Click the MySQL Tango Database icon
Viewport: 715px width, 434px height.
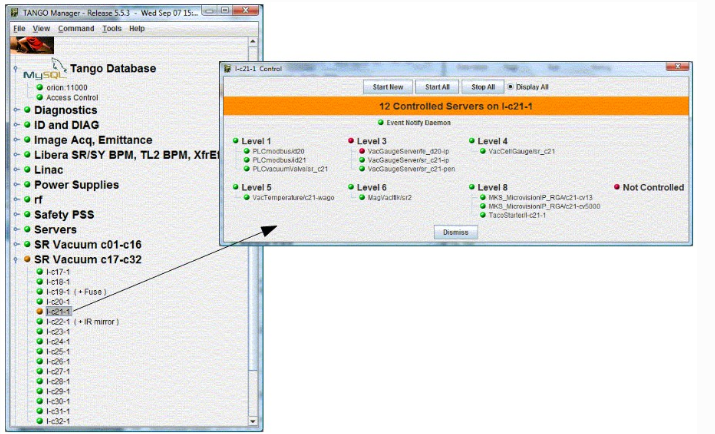pos(45,69)
